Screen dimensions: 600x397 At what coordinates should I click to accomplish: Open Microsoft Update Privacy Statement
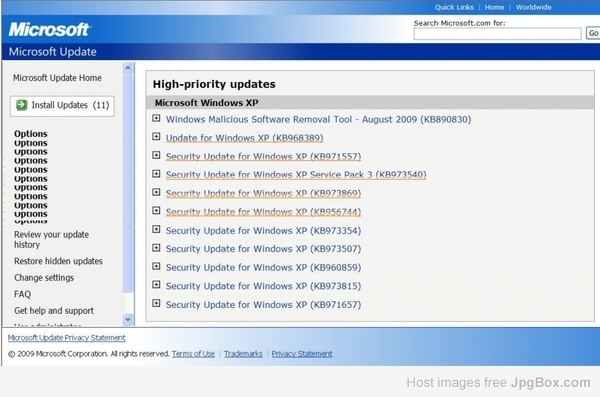pos(67,338)
